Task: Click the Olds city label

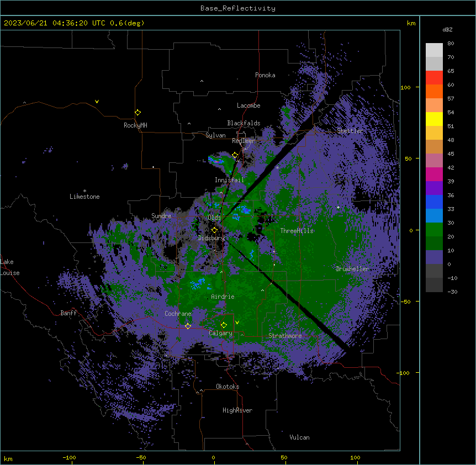Action: pyautogui.click(x=214, y=218)
